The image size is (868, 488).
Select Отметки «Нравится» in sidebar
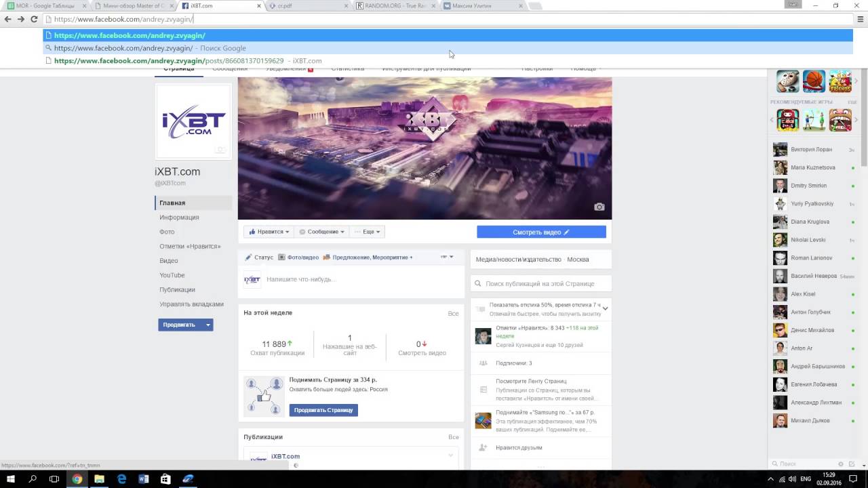[x=190, y=246]
